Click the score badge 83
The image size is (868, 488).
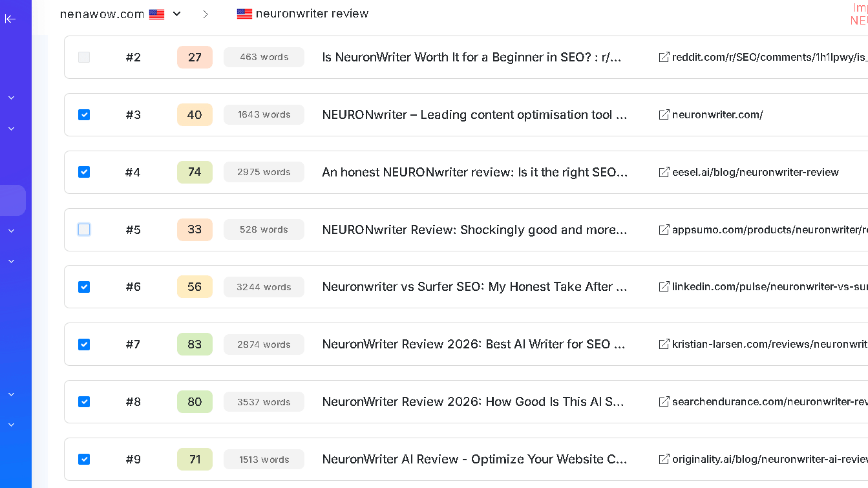(195, 344)
